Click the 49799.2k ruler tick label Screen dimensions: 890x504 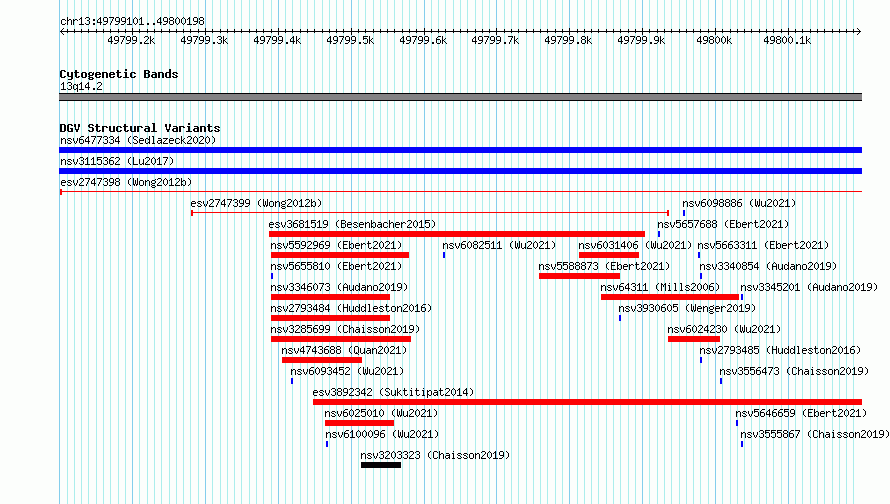(131, 40)
